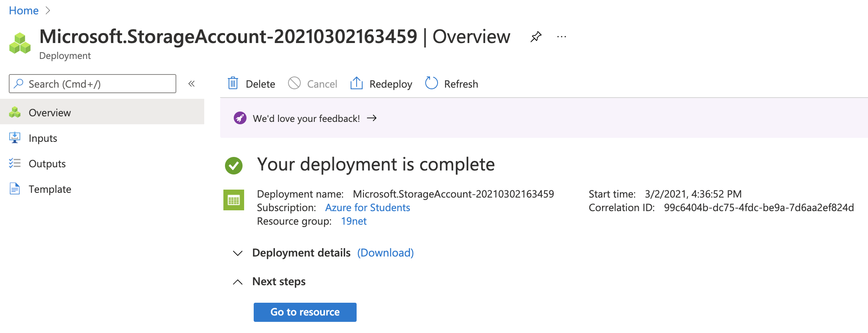Select Overview in the side menu

(x=102, y=112)
